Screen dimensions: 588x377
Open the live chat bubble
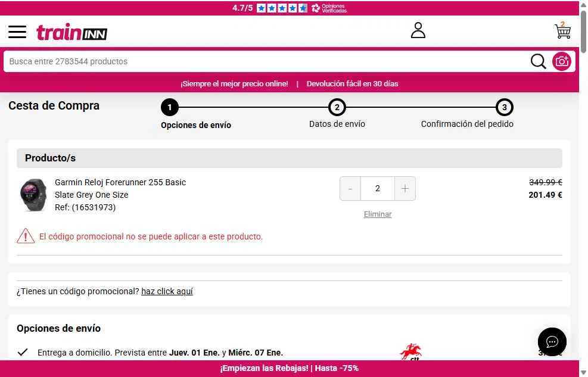(x=552, y=342)
